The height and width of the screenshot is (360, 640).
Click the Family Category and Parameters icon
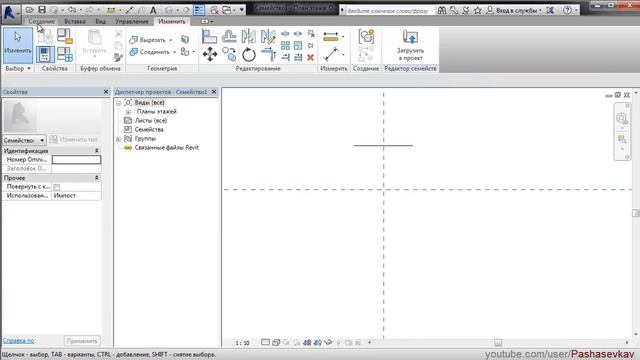[64, 37]
